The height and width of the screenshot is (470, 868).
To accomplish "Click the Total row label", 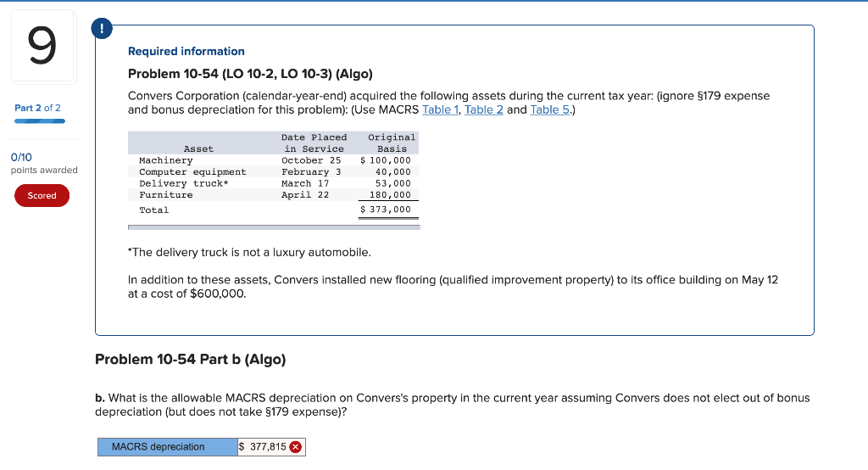I will coord(154,210).
